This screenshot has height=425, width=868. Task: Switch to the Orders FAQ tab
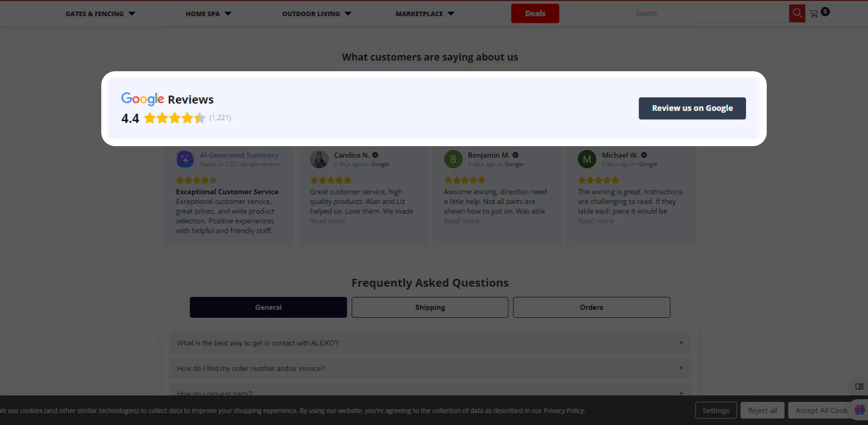[x=591, y=308]
